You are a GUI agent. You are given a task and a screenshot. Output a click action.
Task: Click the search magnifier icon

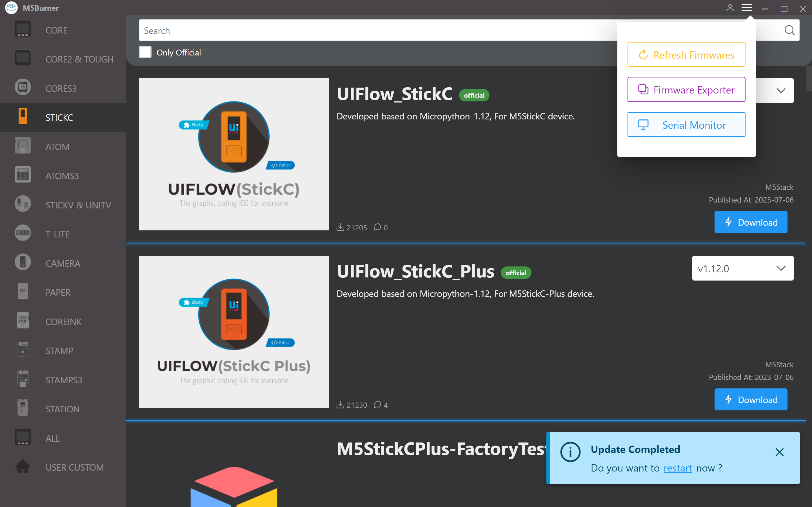(x=789, y=30)
